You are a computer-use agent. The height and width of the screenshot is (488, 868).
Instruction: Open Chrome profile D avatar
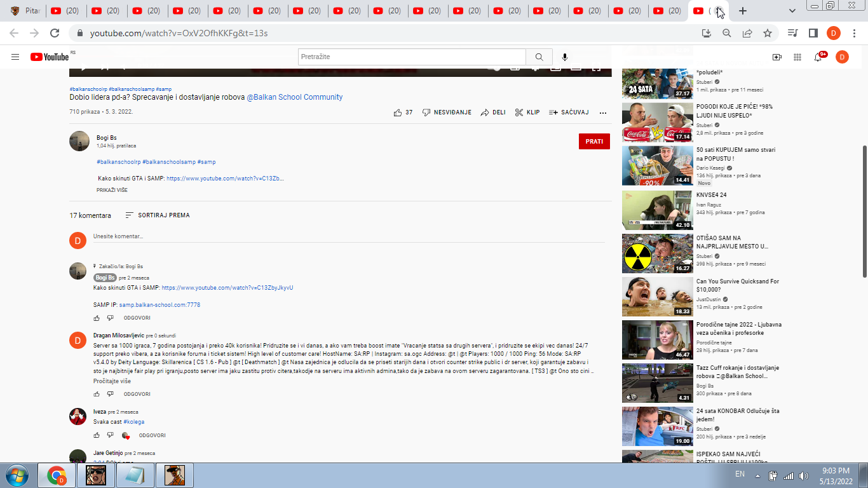tap(834, 33)
